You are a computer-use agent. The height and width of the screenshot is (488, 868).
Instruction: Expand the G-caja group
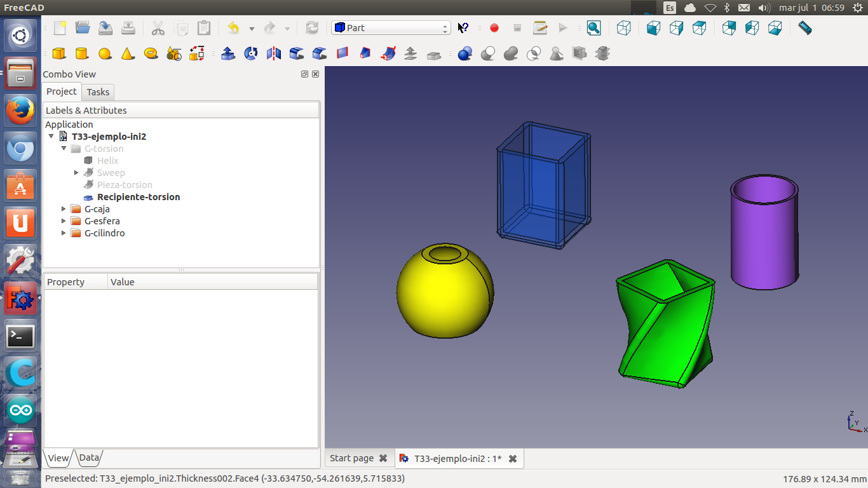(x=64, y=209)
